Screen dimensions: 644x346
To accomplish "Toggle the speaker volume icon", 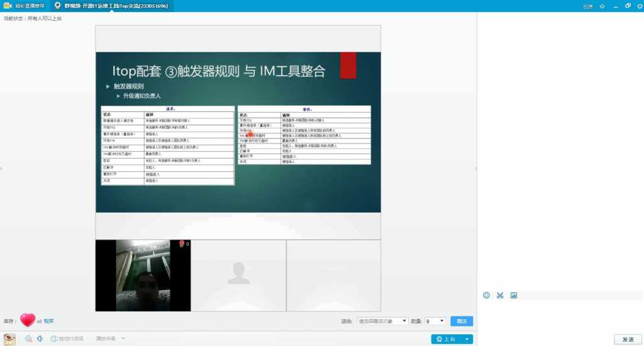I will click(40, 338).
